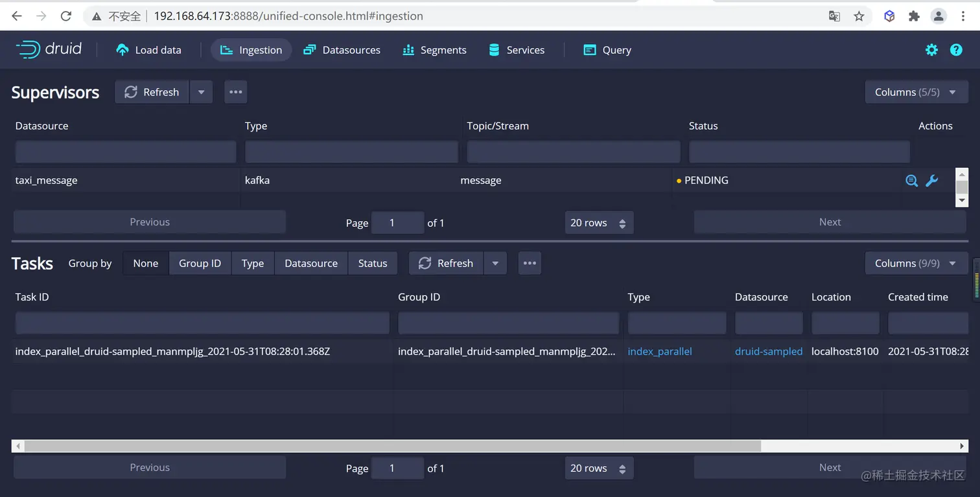
Task: Click the Druid logo
Action: 49,49
